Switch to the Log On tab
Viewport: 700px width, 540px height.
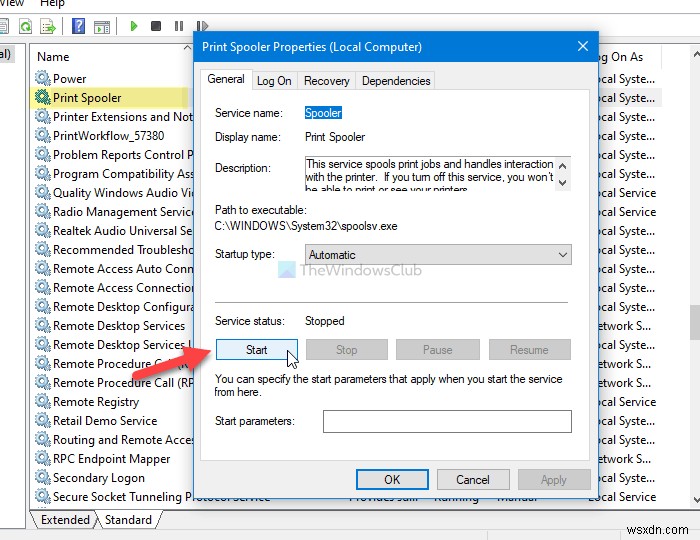(x=274, y=81)
